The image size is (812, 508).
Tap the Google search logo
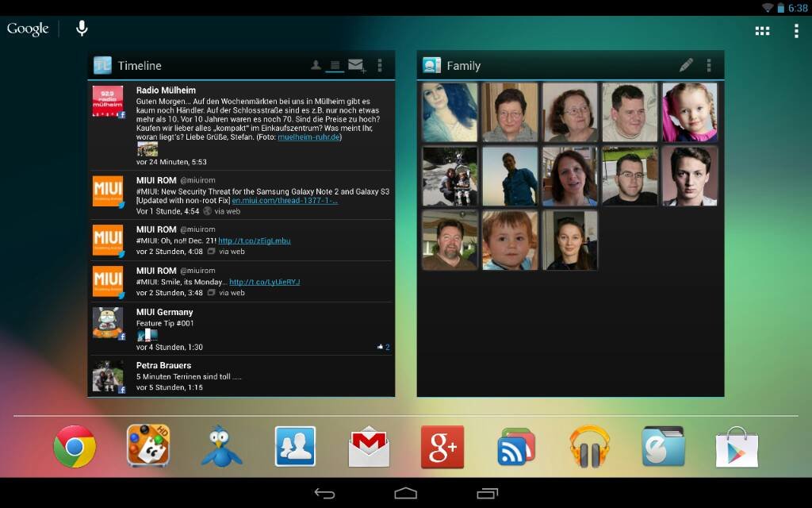pyautogui.click(x=28, y=29)
